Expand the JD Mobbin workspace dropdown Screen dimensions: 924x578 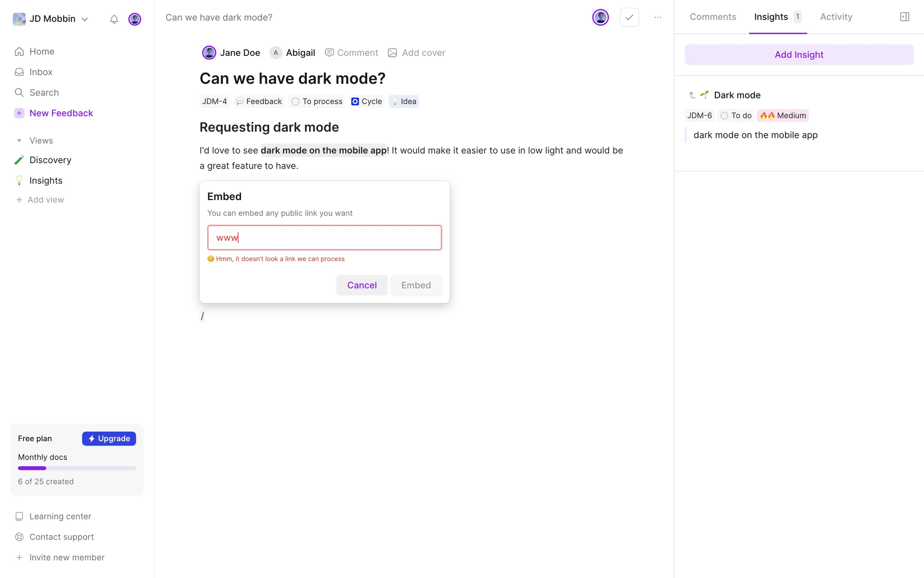(x=85, y=19)
